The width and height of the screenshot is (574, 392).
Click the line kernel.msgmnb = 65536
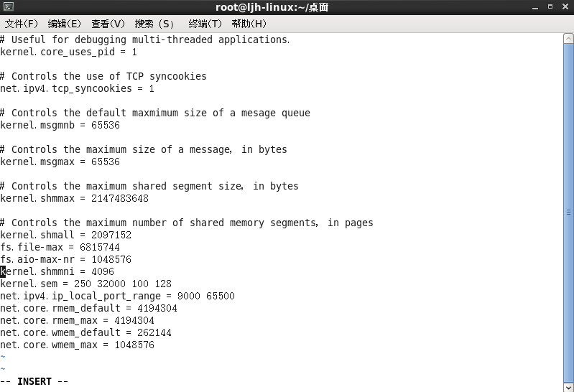[x=60, y=125]
